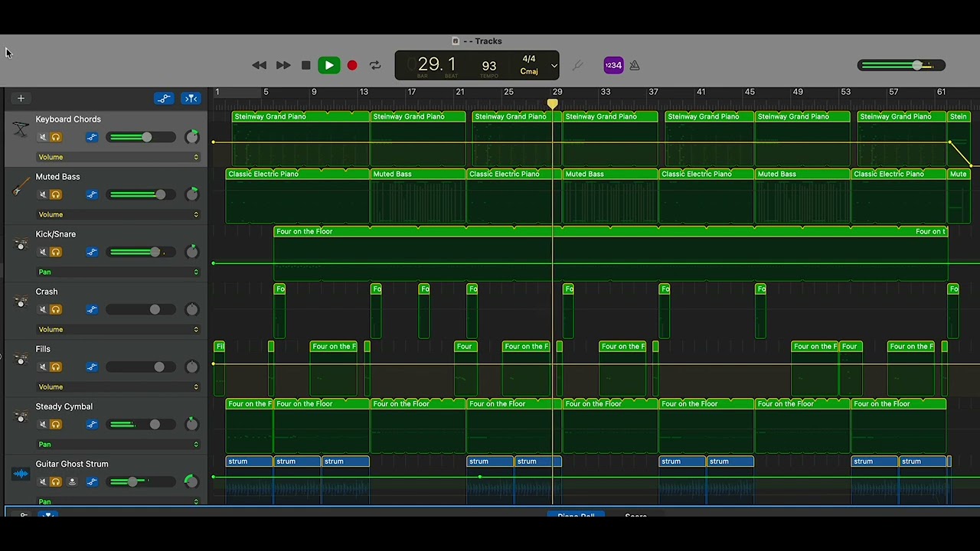Toggle the Cycle loop button
980x551 pixels.
click(x=375, y=66)
